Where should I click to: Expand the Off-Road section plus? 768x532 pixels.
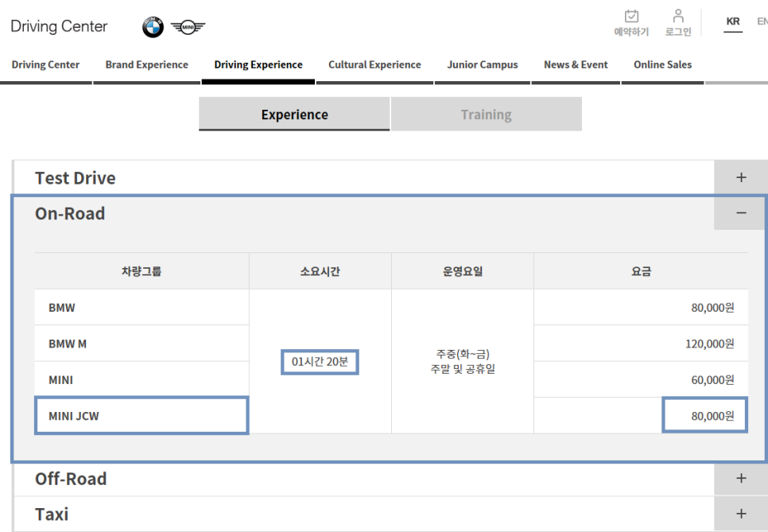tap(741, 479)
